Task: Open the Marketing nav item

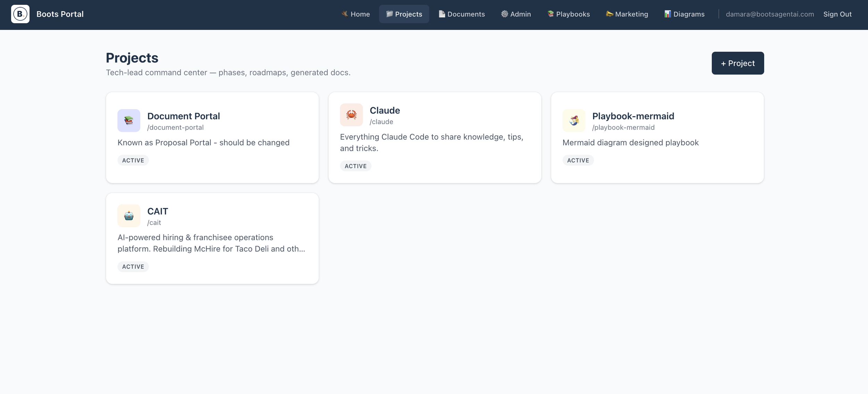Action: click(x=627, y=14)
